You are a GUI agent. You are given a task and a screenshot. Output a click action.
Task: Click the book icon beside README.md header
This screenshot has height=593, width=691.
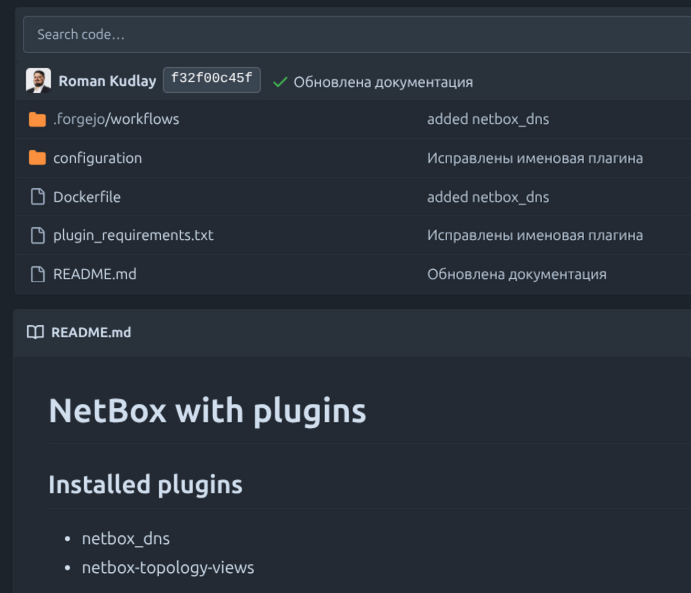pyautogui.click(x=35, y=332)
